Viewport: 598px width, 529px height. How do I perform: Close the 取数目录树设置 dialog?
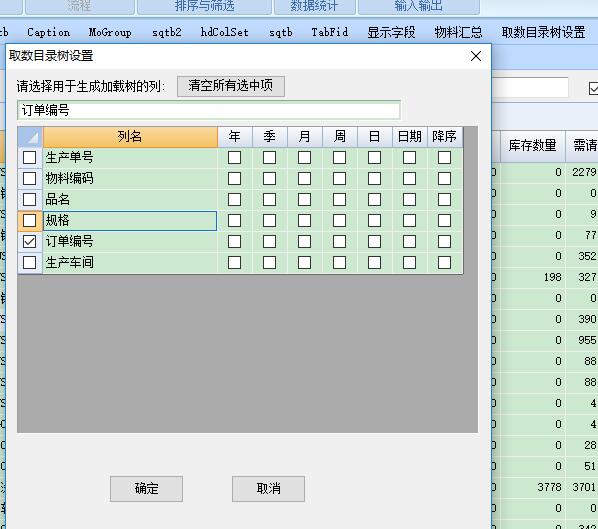point(476,56)
